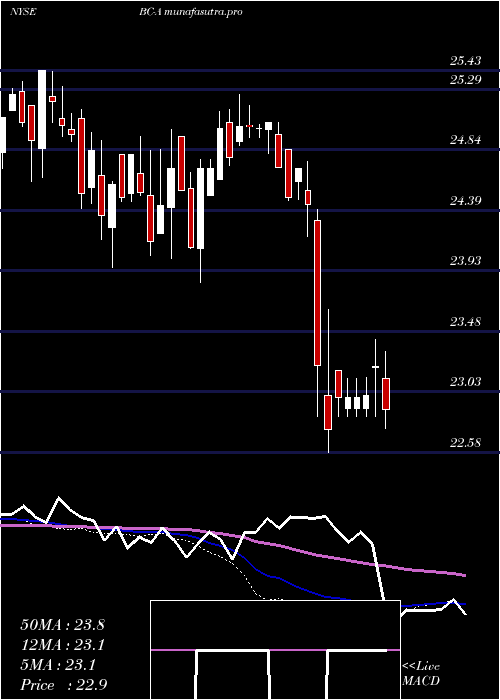Click the <<Live MACD label
Screen dimensions: 500x700
point(421,674)
